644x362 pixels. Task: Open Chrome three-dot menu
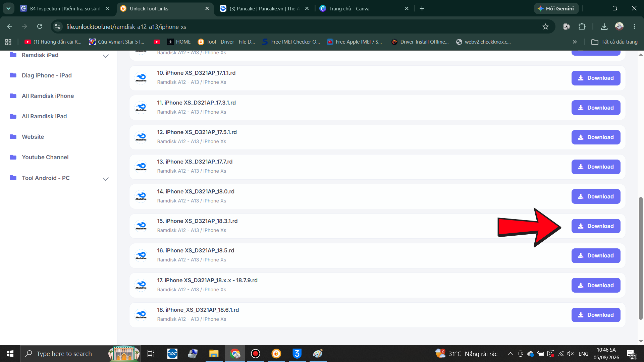pyautogui.click(x=634, y=26)
